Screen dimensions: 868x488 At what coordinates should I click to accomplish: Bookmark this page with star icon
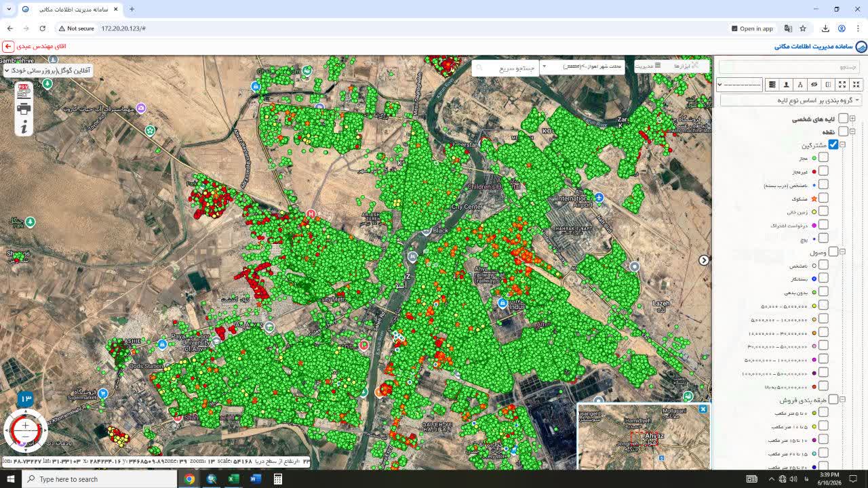coord(803,28)
